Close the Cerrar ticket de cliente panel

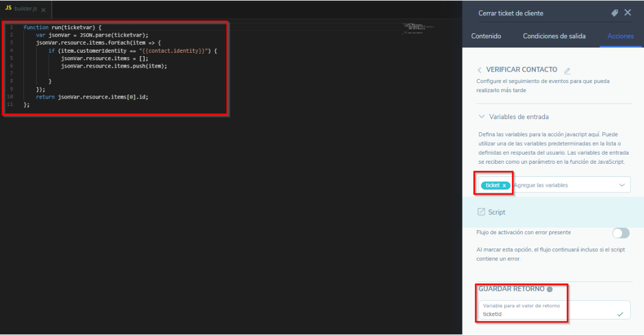click(x=627, y=13)
